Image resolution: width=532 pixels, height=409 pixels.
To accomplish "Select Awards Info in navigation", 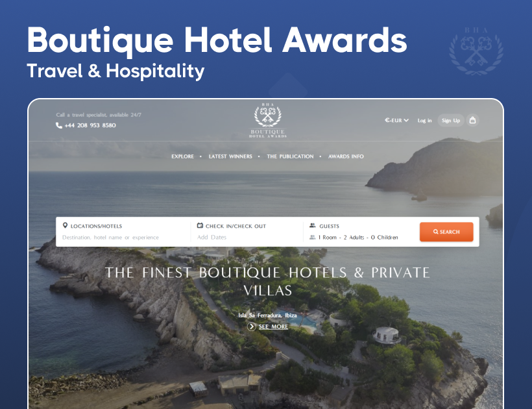I will click(x=346, y=156).
